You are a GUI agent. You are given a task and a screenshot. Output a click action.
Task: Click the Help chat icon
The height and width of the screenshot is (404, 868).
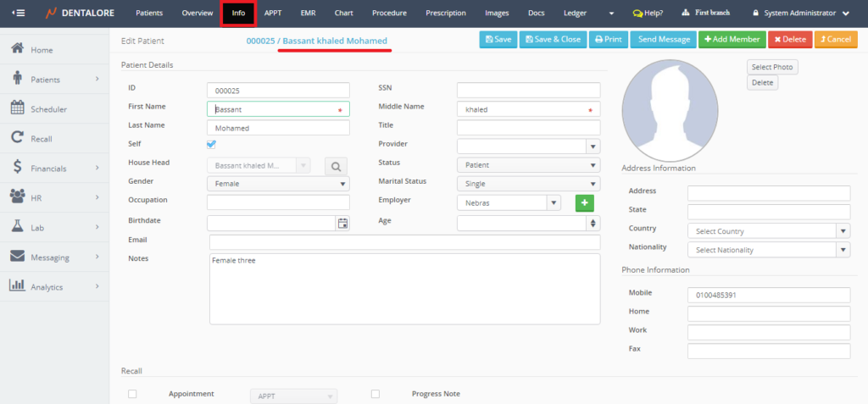click(637, 14)
